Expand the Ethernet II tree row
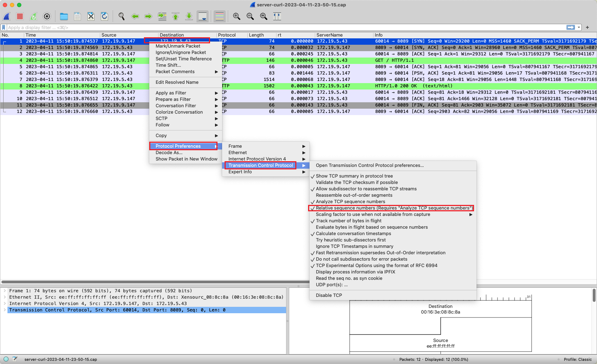Screen dimensions: 597x364 [5, 297]
